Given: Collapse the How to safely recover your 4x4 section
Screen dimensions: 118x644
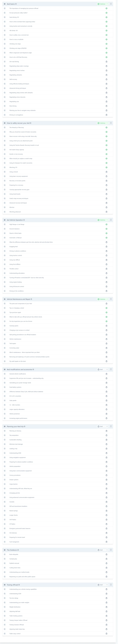Looking at the screenshot, I should click(111, 123).
